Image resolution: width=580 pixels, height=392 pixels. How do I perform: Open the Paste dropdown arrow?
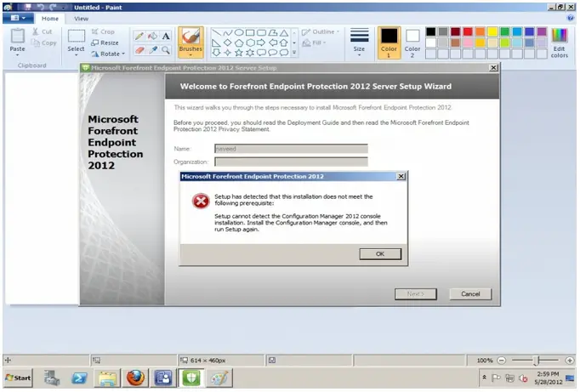(17, 55)
